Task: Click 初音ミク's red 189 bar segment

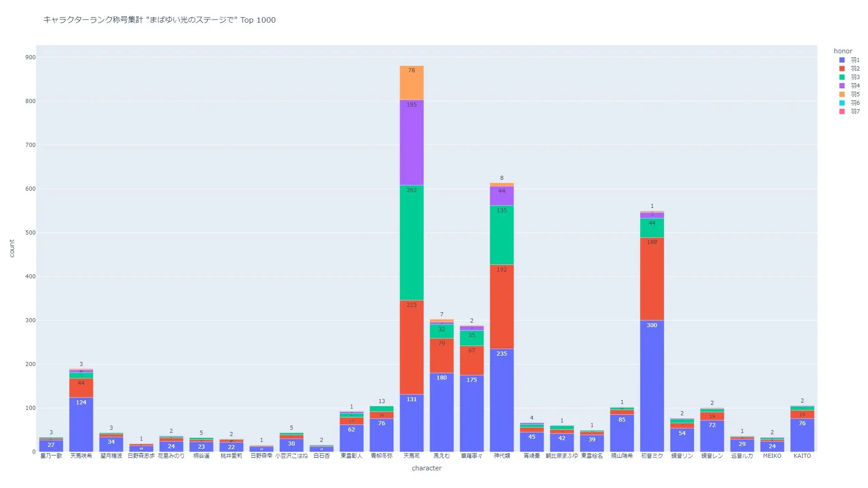Action: pyautogui.click(x=651, y=279)
